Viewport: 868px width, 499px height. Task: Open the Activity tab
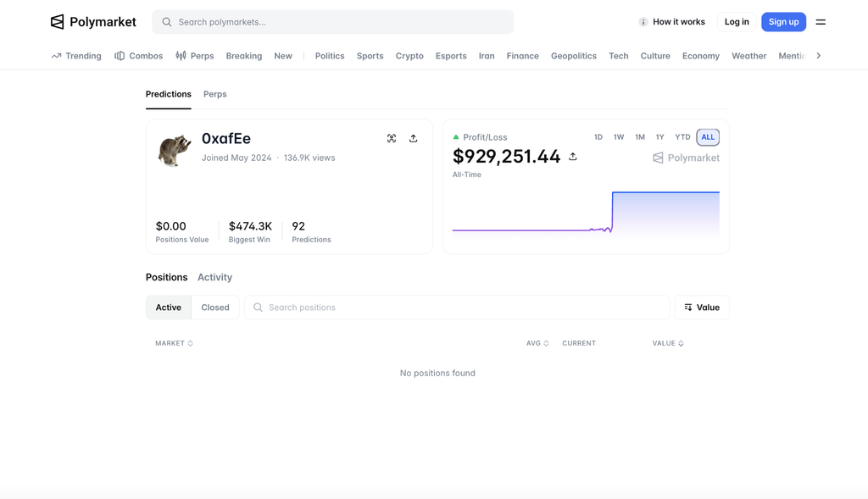pyautogui.click(x=214, y=277)
